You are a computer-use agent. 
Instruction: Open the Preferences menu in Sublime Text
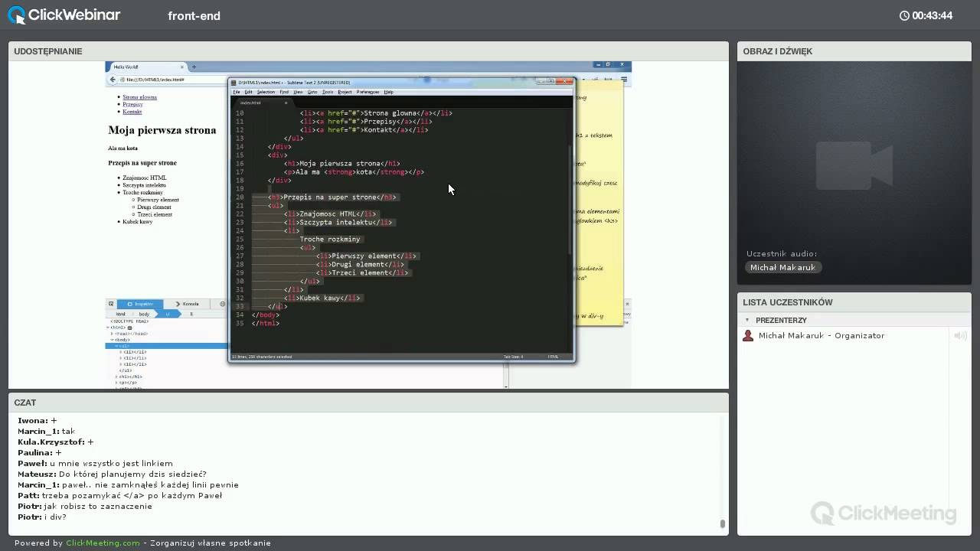point(367,92)
